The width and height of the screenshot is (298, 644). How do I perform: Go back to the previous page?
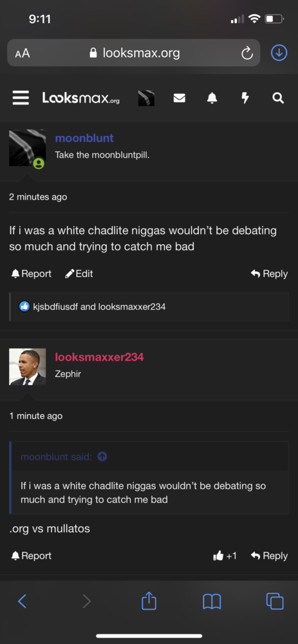point(23,601)
